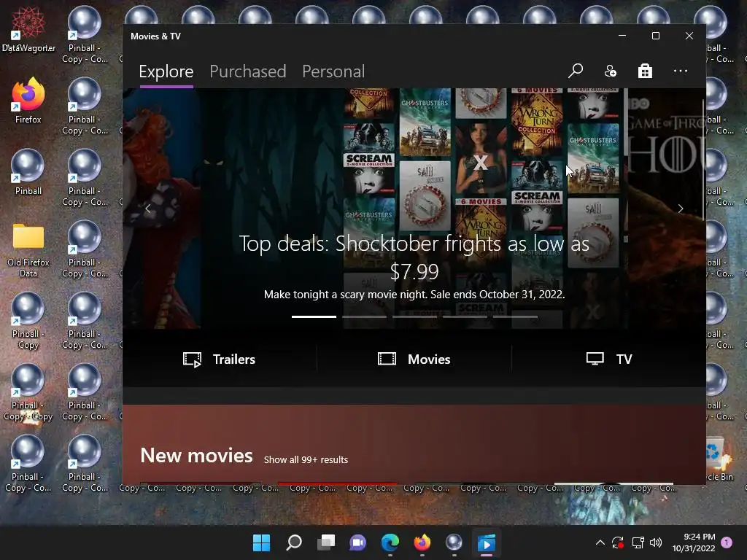Open the clock showing 9:24 PM
This screenshot has height=560, width=747.
click(x=694, y=542)
